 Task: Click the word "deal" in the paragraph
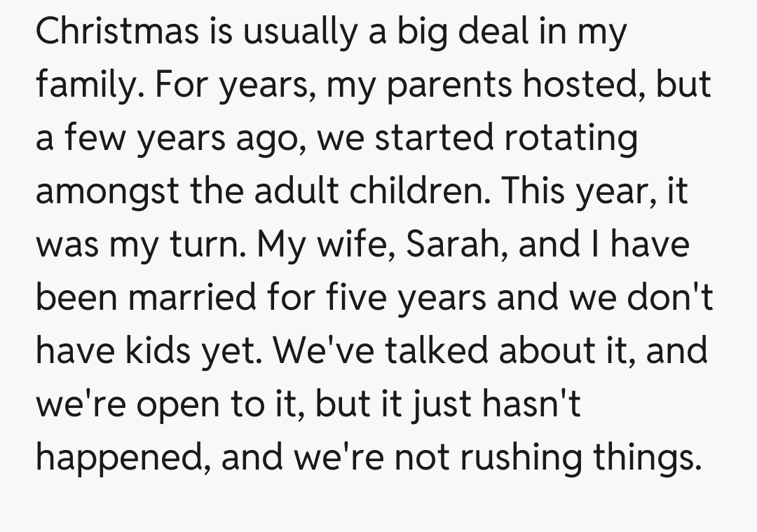506,32
